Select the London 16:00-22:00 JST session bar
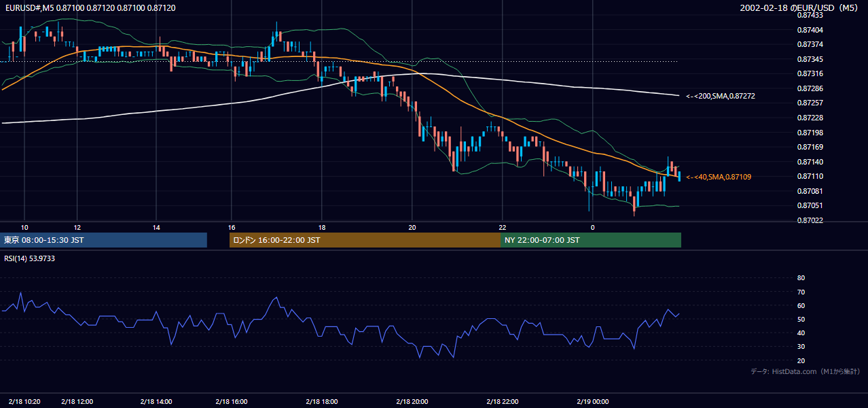 [x=365, y=240]
